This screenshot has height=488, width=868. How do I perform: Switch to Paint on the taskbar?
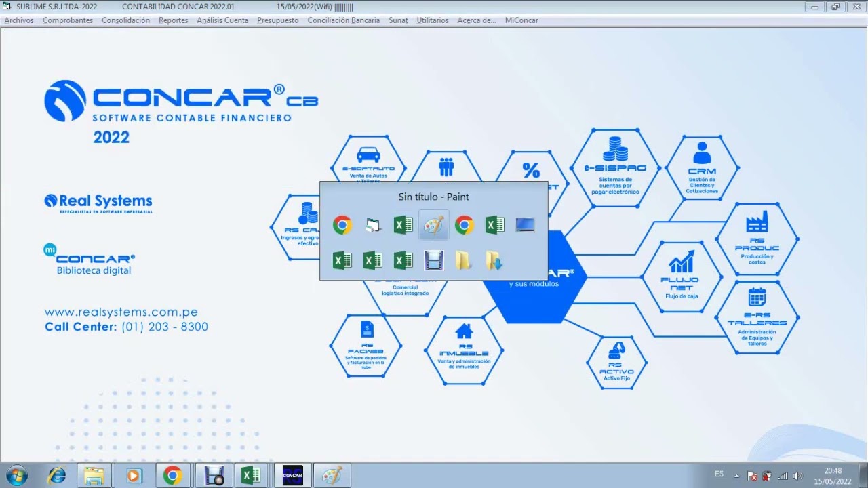pos(332,476)
